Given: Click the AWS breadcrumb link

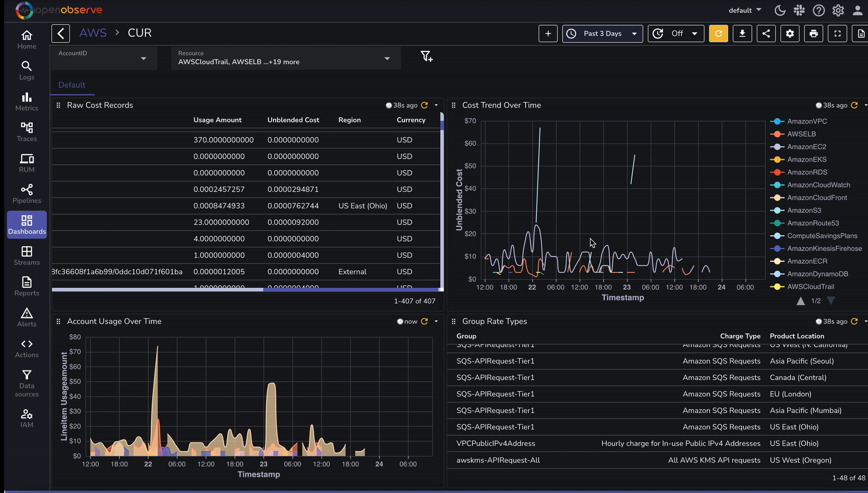Looking at the screenshot, I should (x=93, y=32).
